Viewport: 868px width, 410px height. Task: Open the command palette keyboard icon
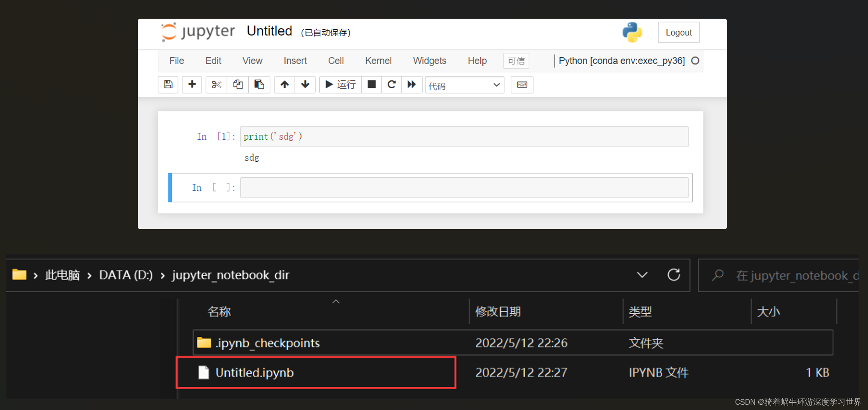(522, 85)
